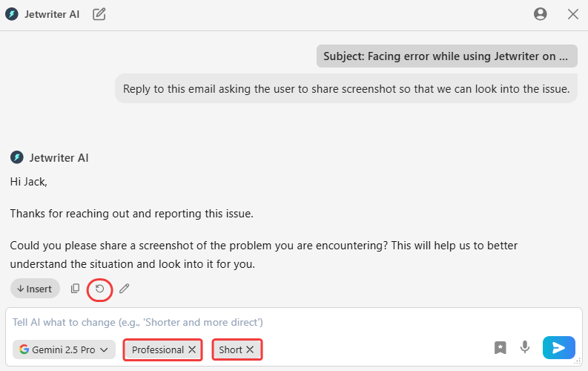Copy the generated reply to clipboard
This screenshot has width=588, height=371.
tap(75, 289)
